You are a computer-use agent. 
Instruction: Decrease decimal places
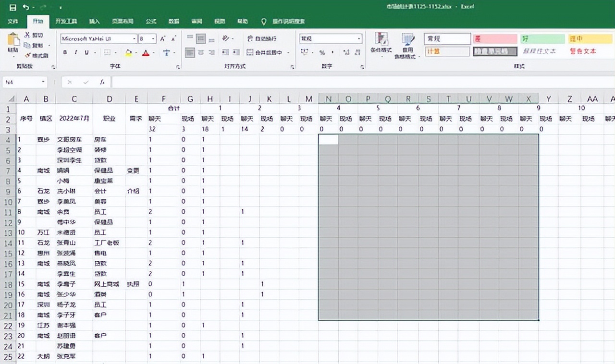pyautogui.click(x=357, y=52)
